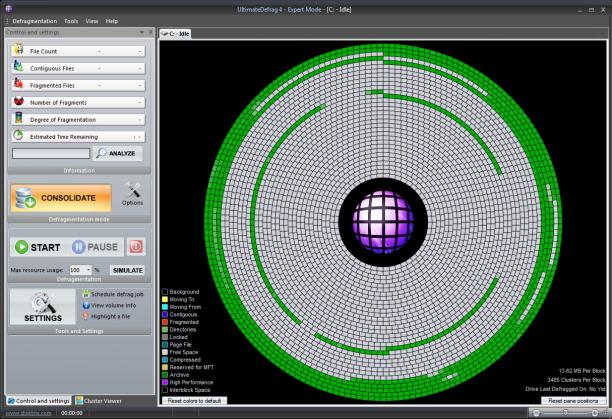Click Reset pane positions
Image resolution: width=612 pixels, height=419 pixels.
pos(573,401)
